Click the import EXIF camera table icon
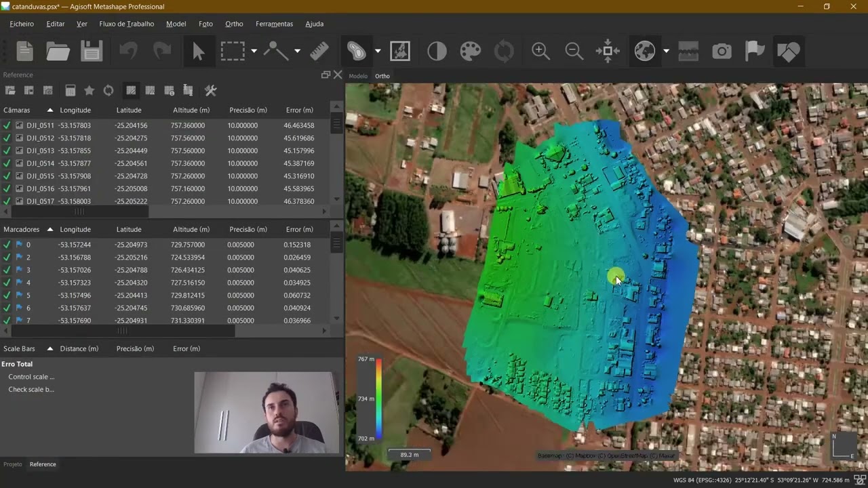This screenshot has width=868, height=488. [x=48, y=90]
